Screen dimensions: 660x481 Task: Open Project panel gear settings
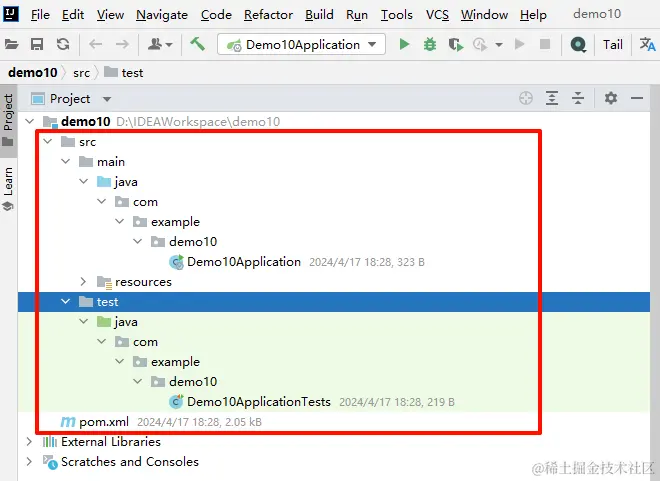pos(611,98)
